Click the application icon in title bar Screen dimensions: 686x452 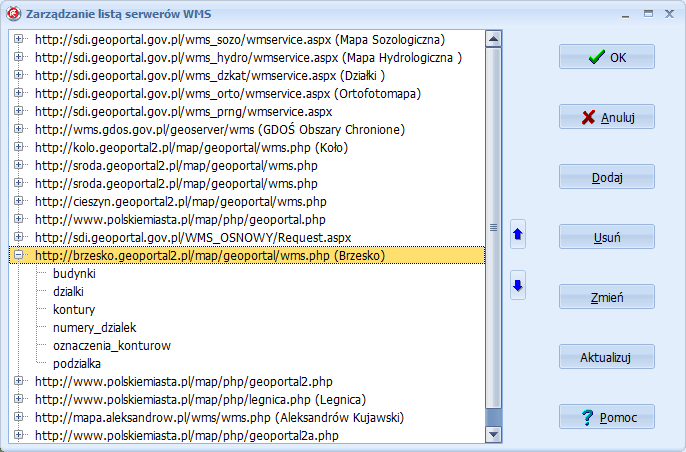point(14,14)
